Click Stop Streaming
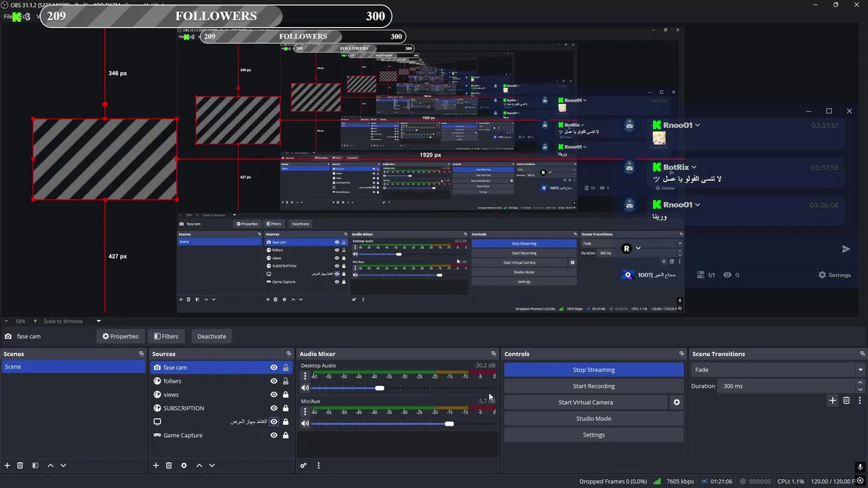 pos(593,370)
